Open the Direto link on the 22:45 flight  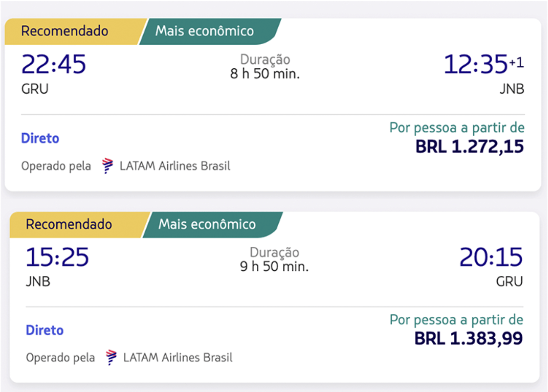[40, 138]
